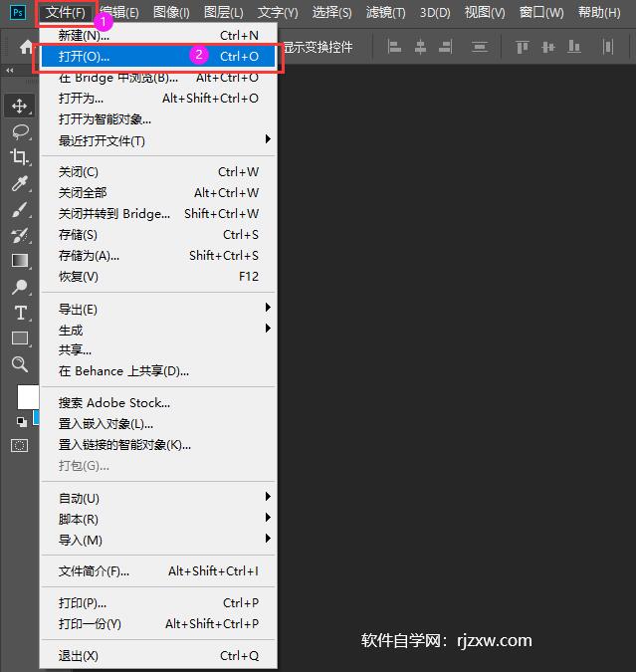636x672 pixels.
Task: Click the vertical distribute spacing icon
Action: pyautogui.click(x=480, y=46)
